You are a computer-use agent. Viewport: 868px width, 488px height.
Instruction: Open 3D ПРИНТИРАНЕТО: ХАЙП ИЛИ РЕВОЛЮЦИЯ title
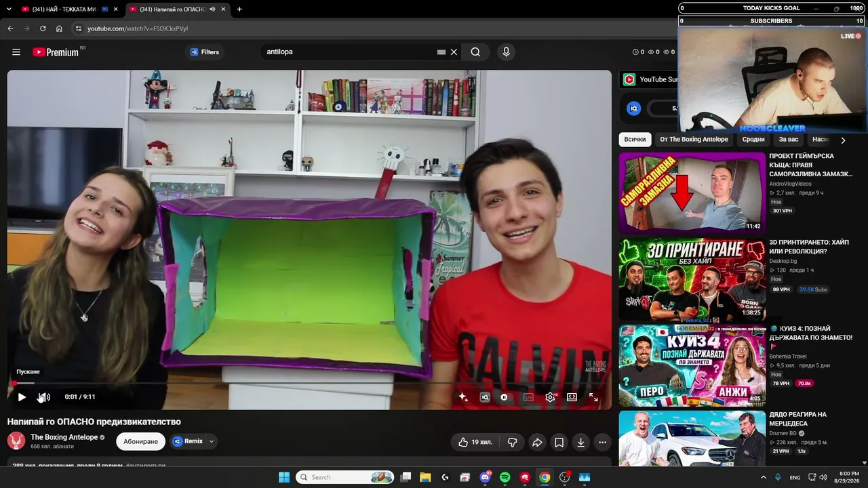point(809,247)
